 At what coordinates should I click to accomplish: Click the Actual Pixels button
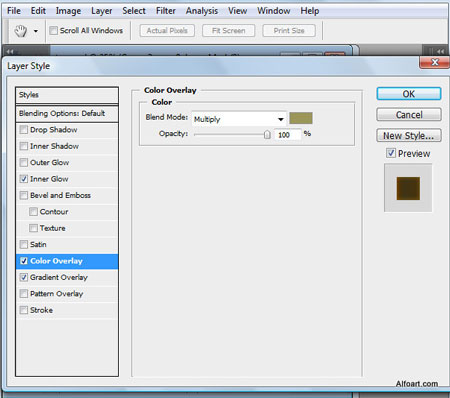click(x=167, y=31)
